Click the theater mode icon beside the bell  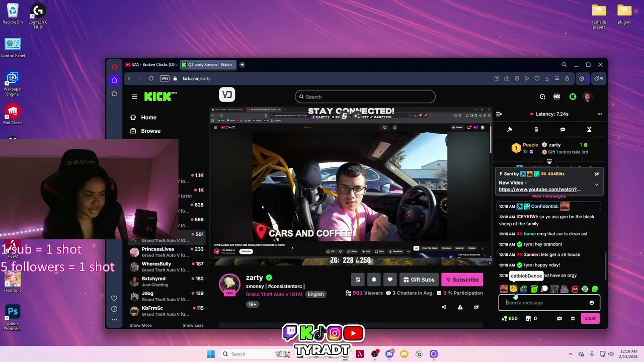point(358,280)
